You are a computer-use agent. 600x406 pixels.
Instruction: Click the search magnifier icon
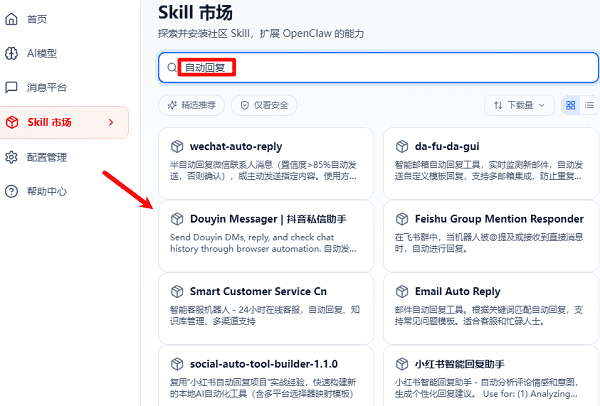pos(171,68)
